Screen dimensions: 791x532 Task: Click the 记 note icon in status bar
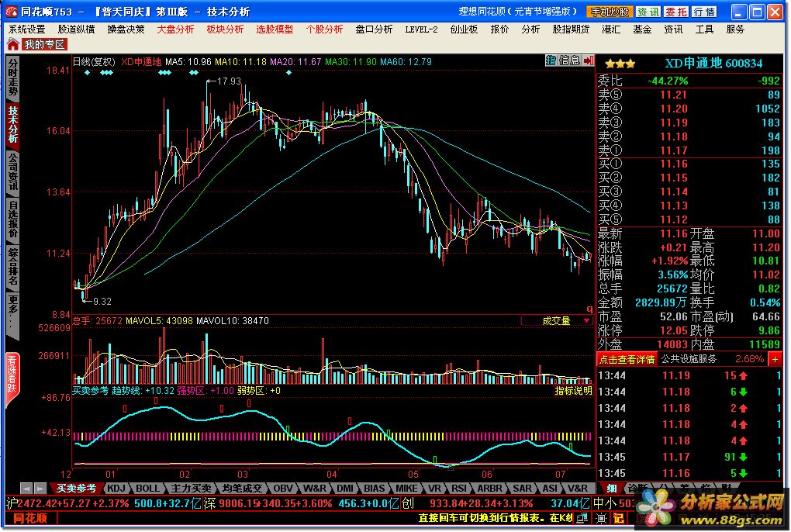[619, 518]
